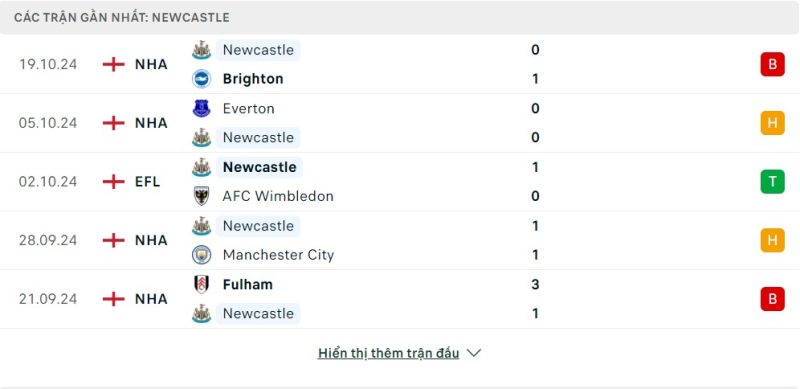This screenshot has height=389, width=800.
Task: Expand list with chevron beside Hiển thị thêm
Action: pyautogui.click(x=474, y=353)
